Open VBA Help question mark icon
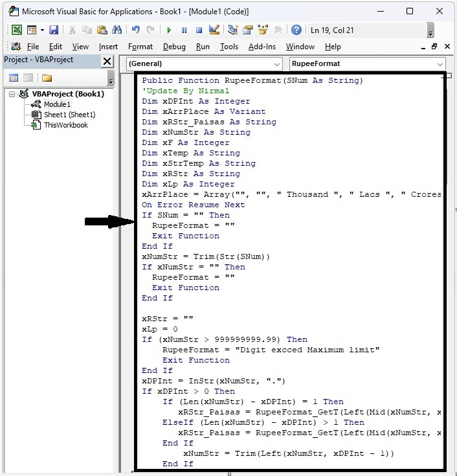The height and width of the screenshot is (476, 457). [296, 30]
